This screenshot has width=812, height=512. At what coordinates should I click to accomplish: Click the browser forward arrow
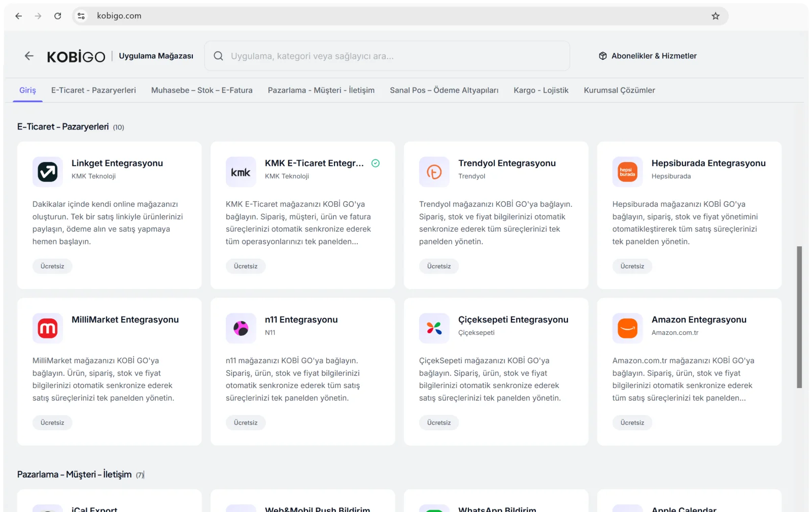38,16
